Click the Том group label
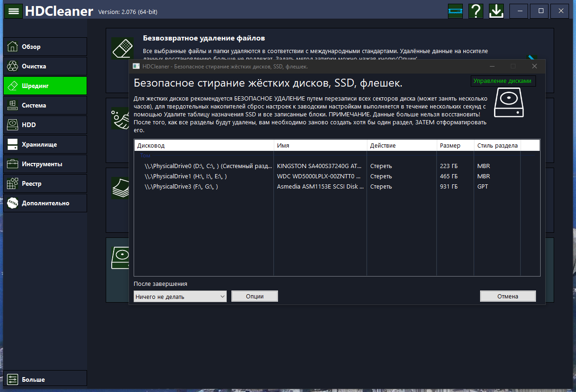The image size is (576, 392). coord(145,156)
